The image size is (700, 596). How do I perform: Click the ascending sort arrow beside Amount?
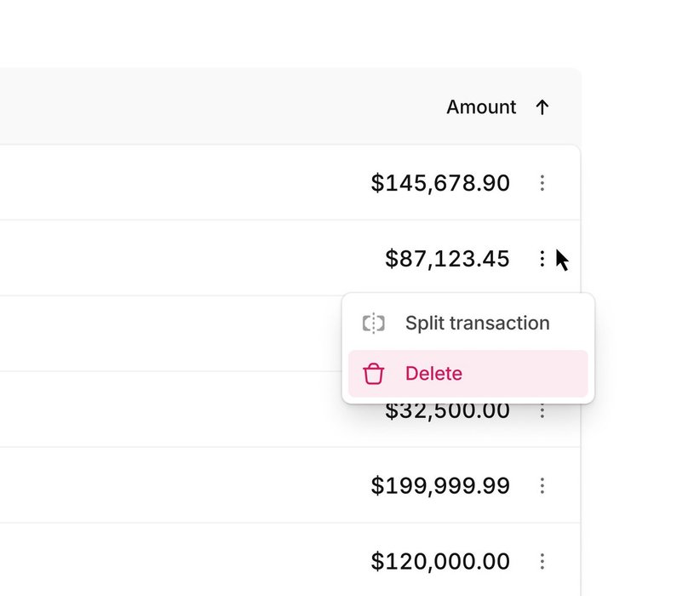542,107
